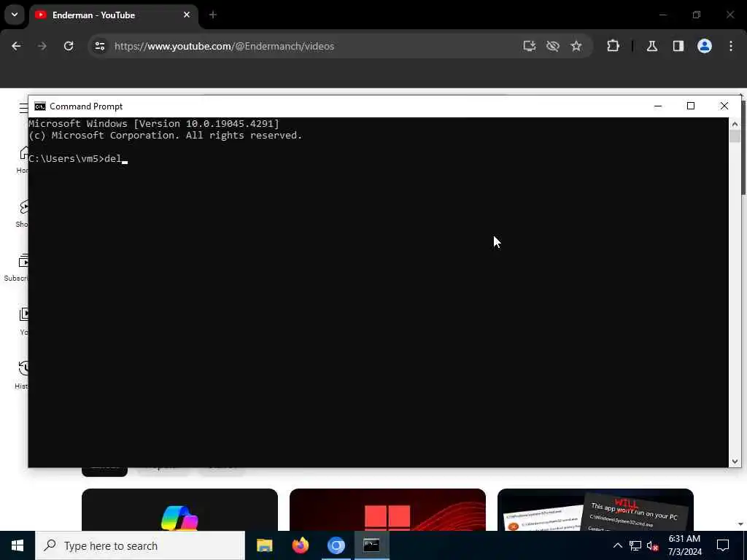Show hidden system tray icons
747x560 pixels.
[x=617, y=545]
